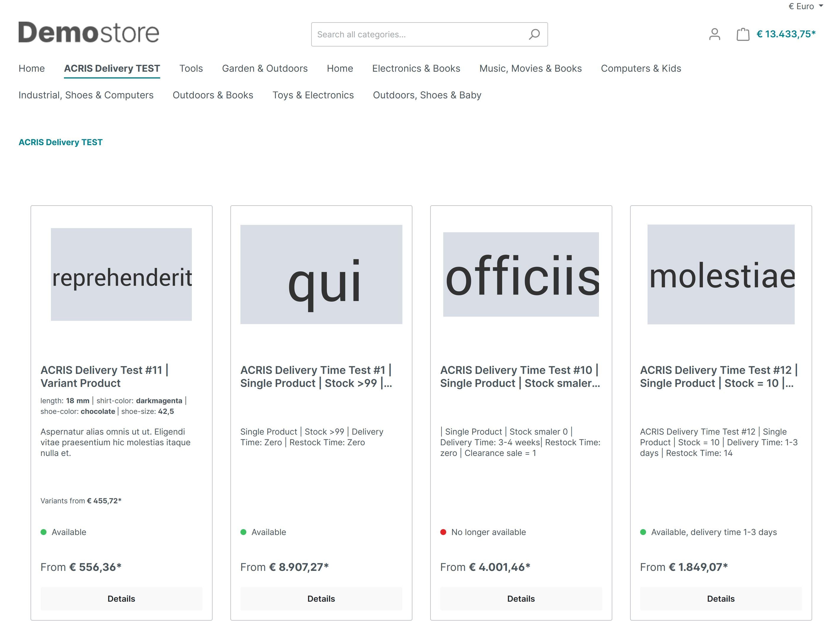
Task: Expand the Electronics & Books category
Action: [x=416, y=68]
